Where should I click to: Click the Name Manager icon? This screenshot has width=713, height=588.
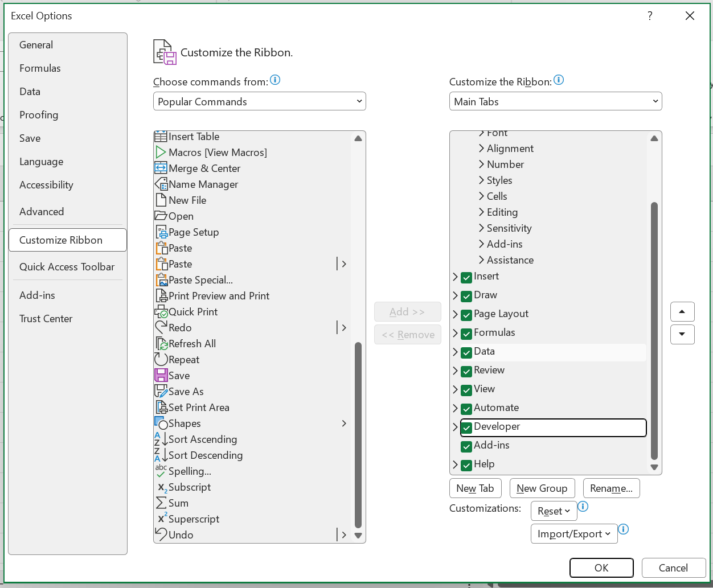(161, 184)
